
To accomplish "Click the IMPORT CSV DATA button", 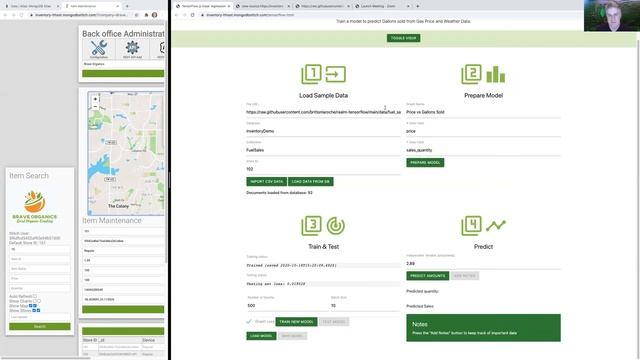I will [x=267, y=182].
